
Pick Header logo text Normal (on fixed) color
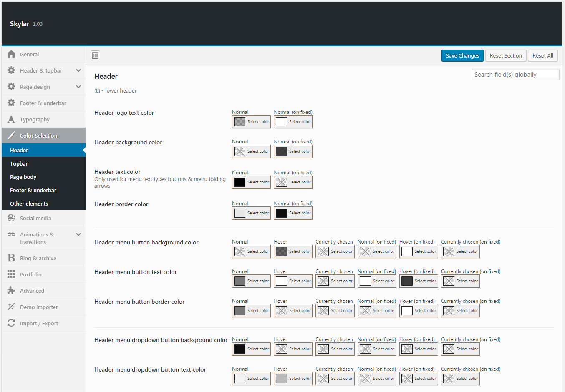click(293, 122)
